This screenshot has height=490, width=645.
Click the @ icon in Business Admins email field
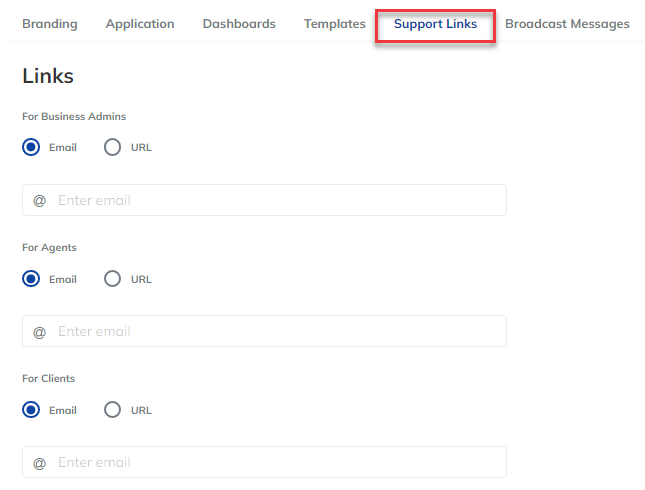pos(39,201)
